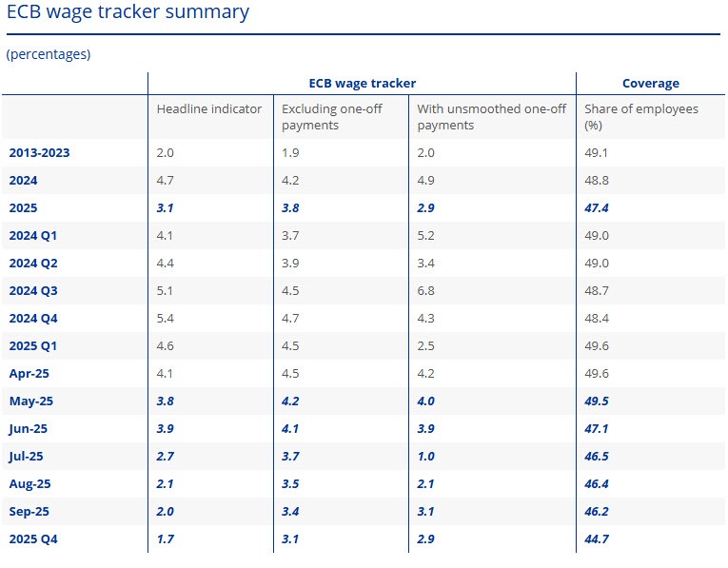Click the 'ECB wage tracker summary' title
728x568 pixels.
tap(128, 12)
